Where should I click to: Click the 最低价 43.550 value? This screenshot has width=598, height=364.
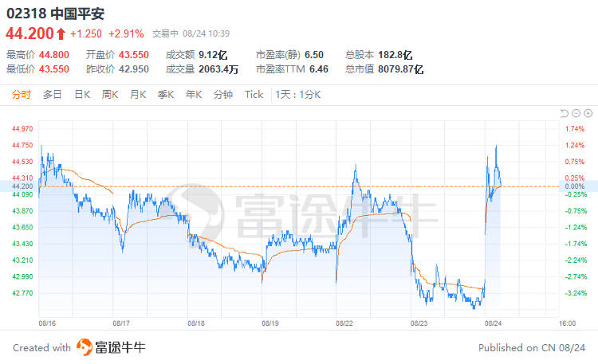(x=53, y=69)
